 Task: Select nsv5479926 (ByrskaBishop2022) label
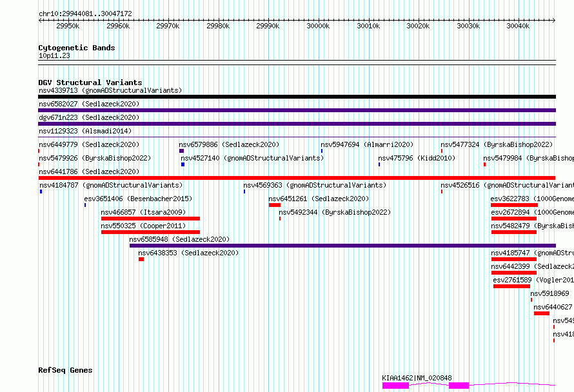pyautogui.click(x=95, y=158)
